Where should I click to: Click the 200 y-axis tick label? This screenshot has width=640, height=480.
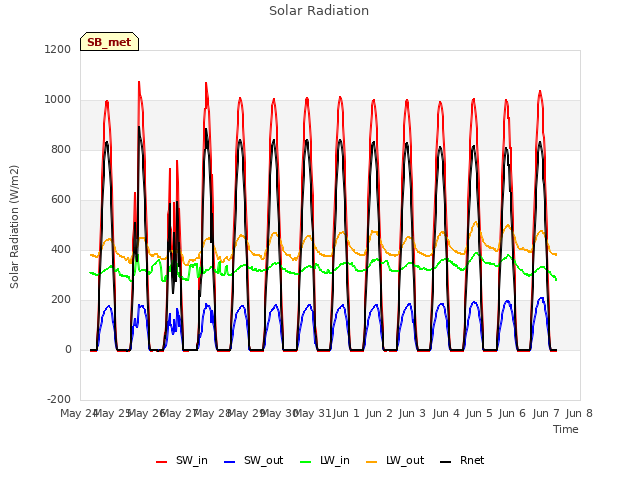tap(61, 300)
